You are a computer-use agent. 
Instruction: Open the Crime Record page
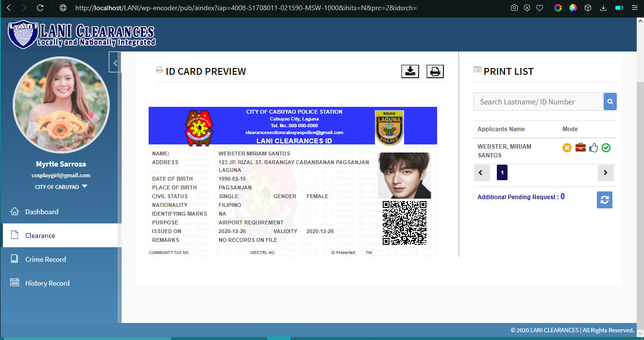tap(45, 259)
